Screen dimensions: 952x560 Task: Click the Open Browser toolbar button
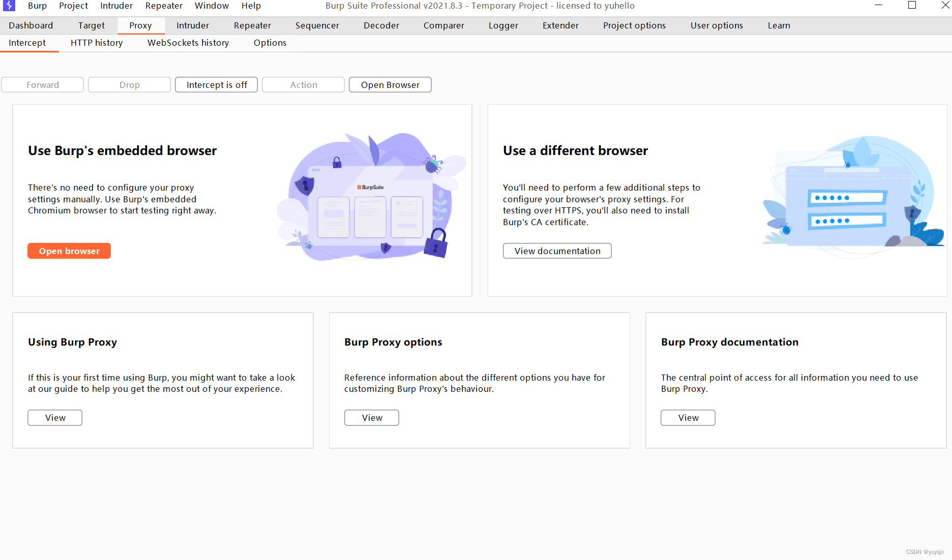pos(391,85)
